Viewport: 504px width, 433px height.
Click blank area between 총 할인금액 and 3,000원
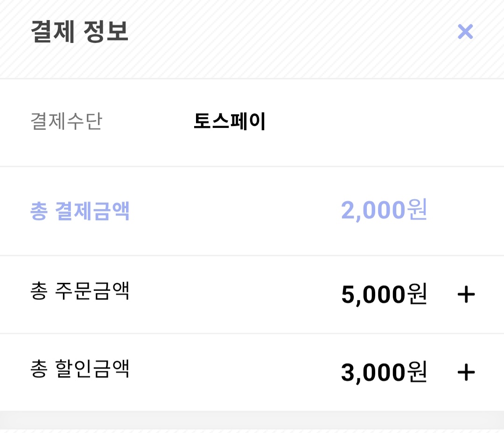[x=233, y=372]
